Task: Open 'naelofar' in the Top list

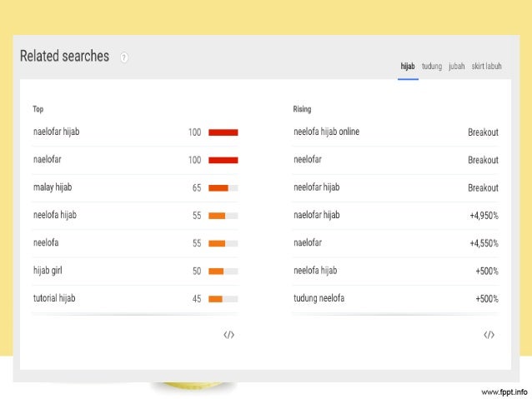Action: pos(48,159)
